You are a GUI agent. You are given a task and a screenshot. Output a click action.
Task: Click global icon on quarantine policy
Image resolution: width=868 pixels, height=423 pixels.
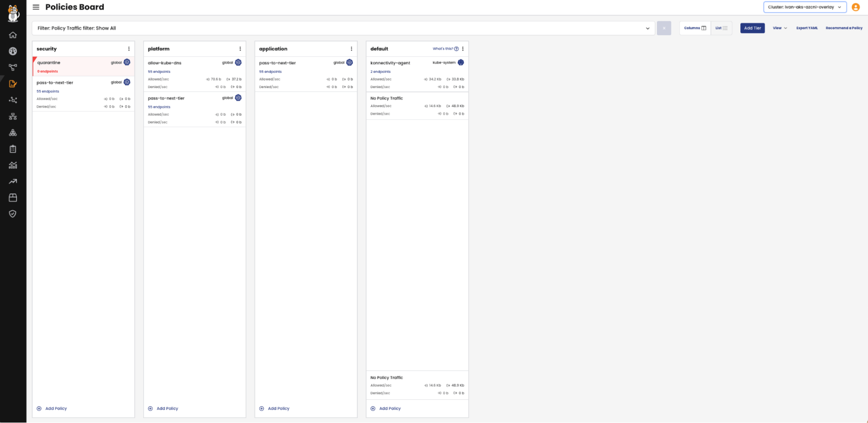click(127, 62)
